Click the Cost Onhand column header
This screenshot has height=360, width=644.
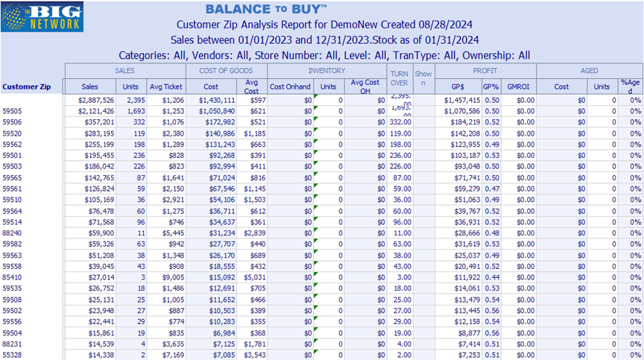(290, 86)
